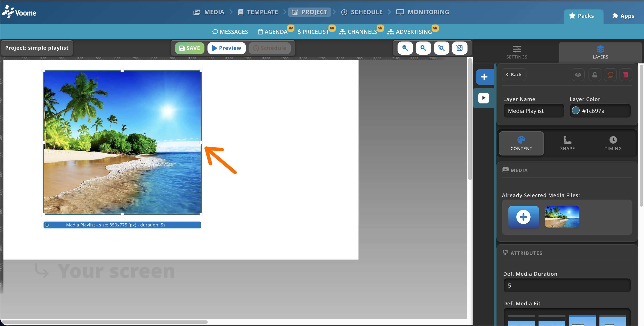This screenshot has height=326, width=644.
Task: Open the Monitoring section
Action: coord(423,12)
